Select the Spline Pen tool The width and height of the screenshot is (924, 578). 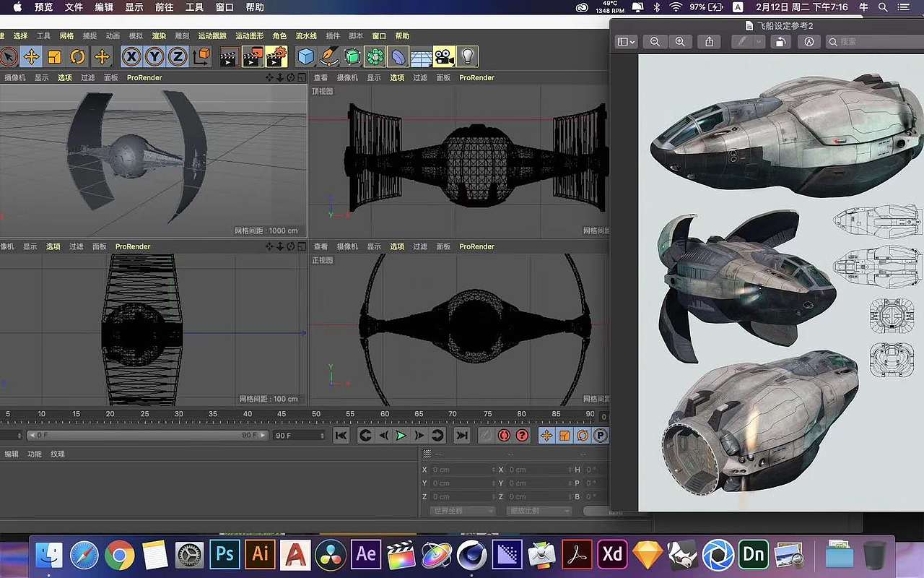(x=329, y=56)
